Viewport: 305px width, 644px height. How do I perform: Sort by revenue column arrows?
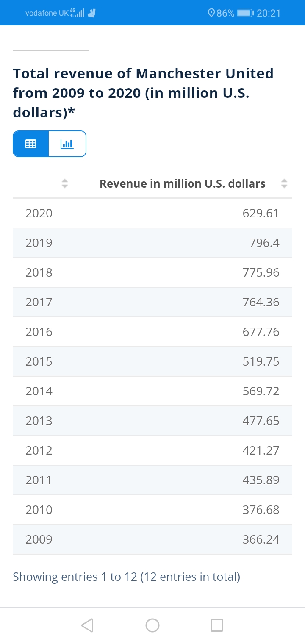click(x=284, y=183)
